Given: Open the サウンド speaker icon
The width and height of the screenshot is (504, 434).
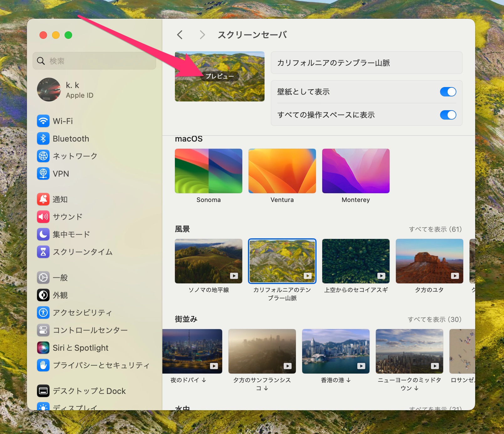Looking at the screenshot, I should pos(43,217).
